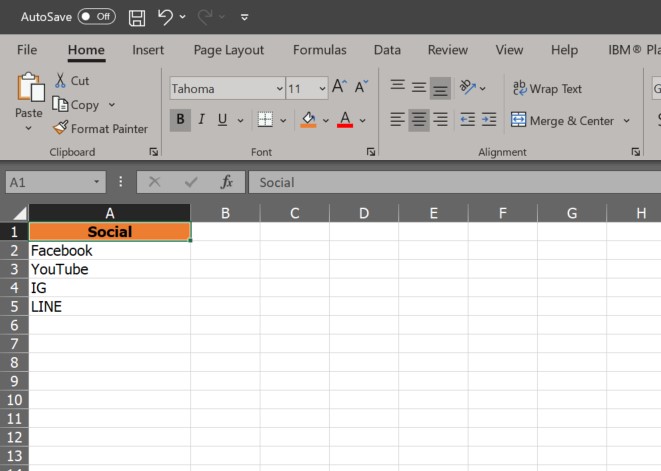Click the Increase Font Size icon
The image size is (661, 471).
340,88
